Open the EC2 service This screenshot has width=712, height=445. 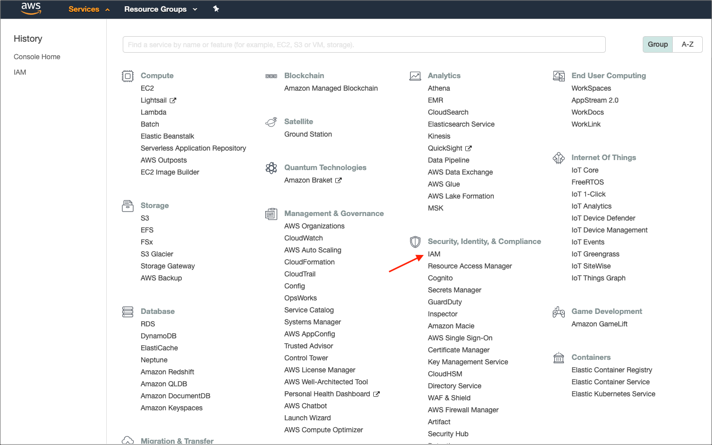pyautogui.click(x=147, y=88)
